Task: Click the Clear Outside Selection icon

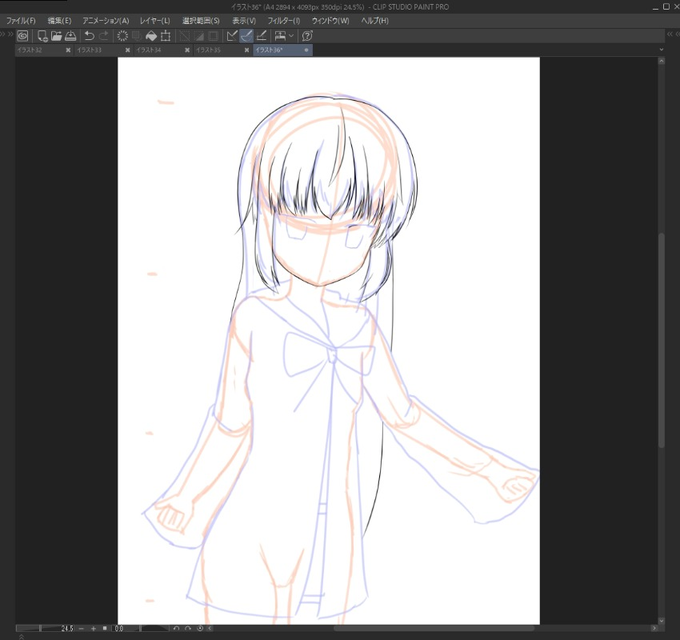Action: pyautogui.click(x=137, y=36)
